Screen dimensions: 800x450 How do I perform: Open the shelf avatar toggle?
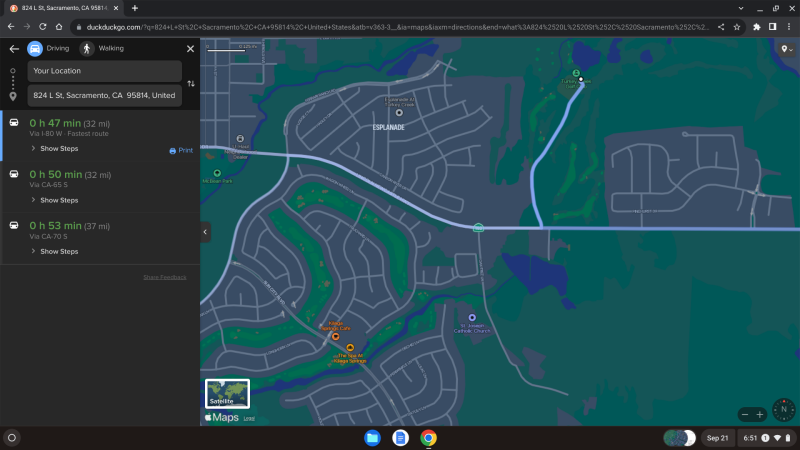(x=680, y=438)
